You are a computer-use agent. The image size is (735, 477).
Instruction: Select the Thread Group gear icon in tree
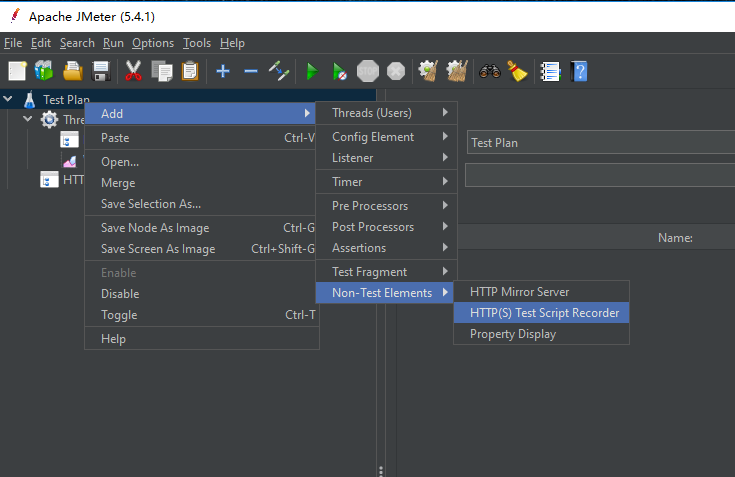[x=49, y=119]
